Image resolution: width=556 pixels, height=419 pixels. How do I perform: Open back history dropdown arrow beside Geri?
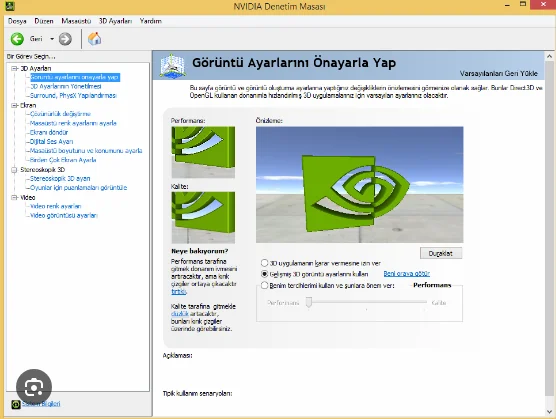coord(52,39)
